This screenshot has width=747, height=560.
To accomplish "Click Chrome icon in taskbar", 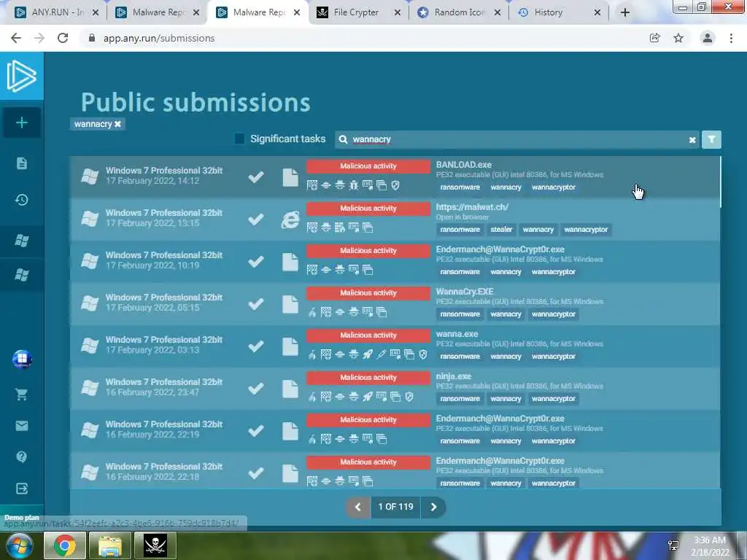I will point(65,545).
